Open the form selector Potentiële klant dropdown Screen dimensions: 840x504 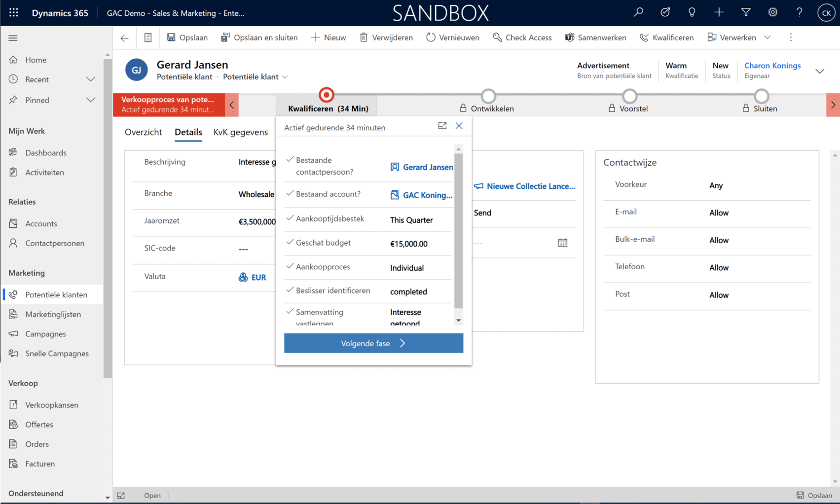click(x=255, y=77)
